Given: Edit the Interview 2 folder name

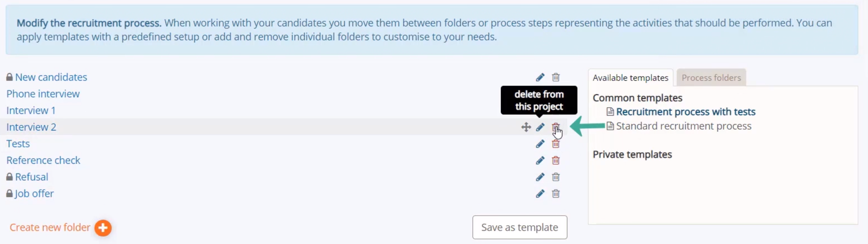Looking at the screenshot, I should [540, 127].
